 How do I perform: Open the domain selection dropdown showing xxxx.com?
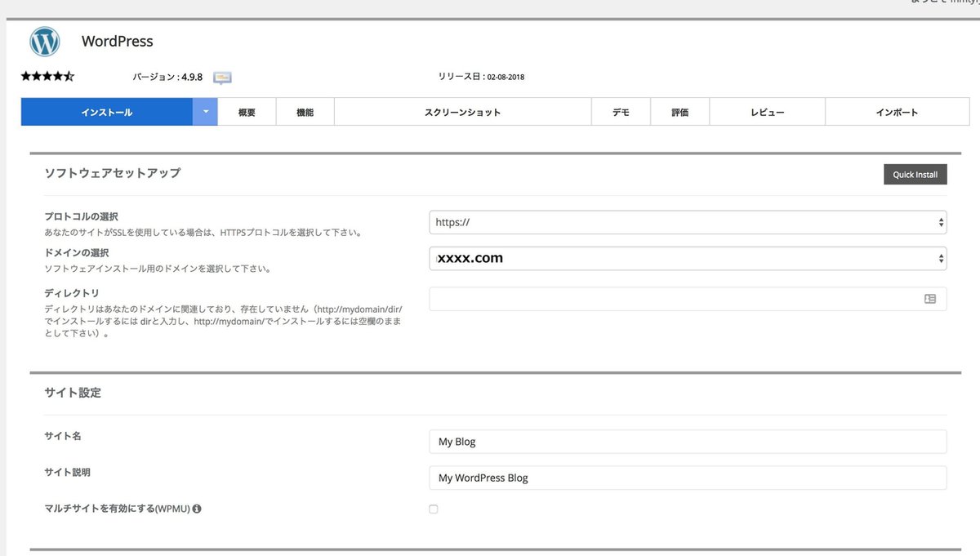pyautogui.click(x=688, y=258)
